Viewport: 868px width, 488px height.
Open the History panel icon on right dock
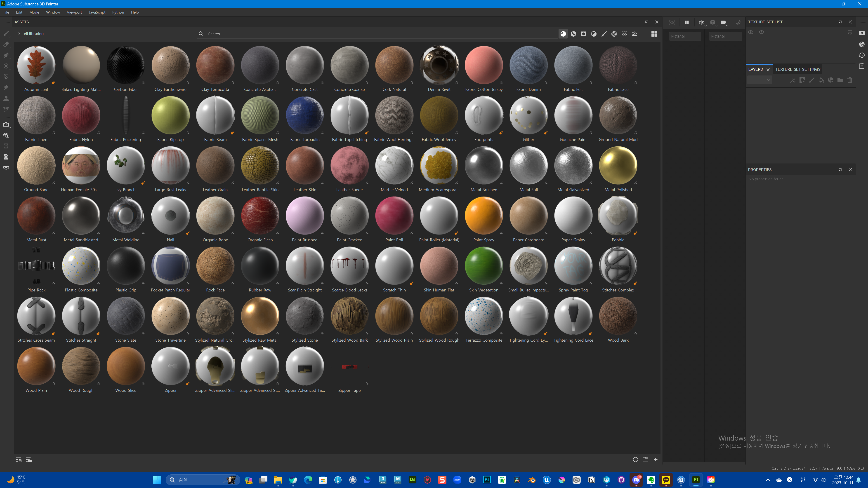tap(862, 55)
